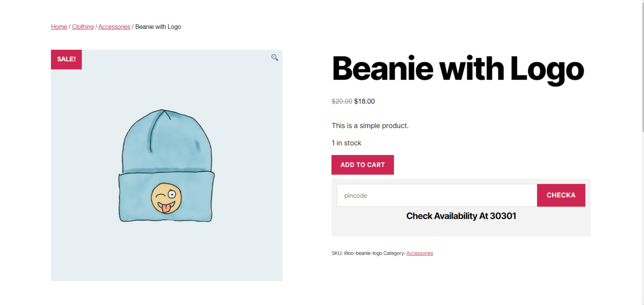
Task: Click the Beanie with Logo breadcrumb text
Action: coord(158,27)
